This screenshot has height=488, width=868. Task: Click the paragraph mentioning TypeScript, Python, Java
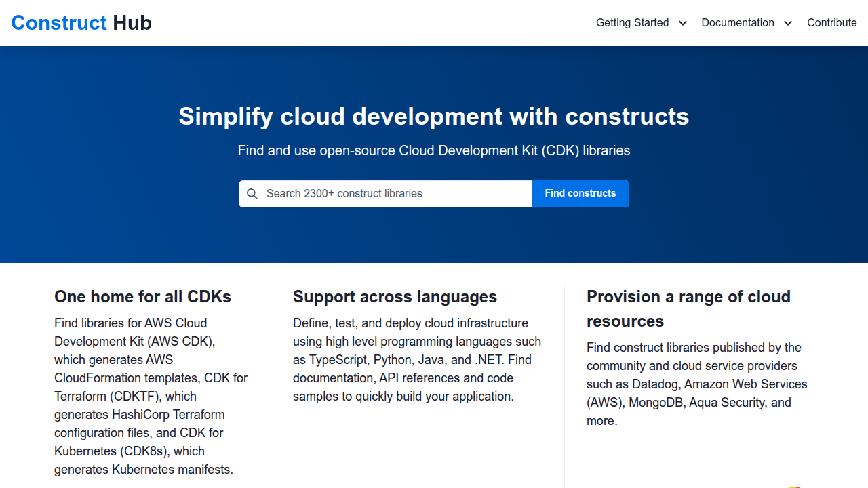417,360
